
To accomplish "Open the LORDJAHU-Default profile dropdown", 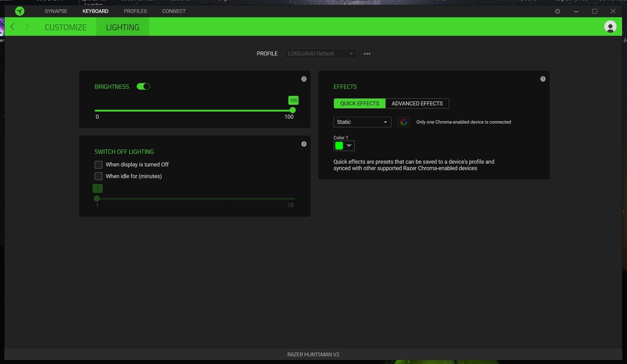I will (x=320, y=53).
